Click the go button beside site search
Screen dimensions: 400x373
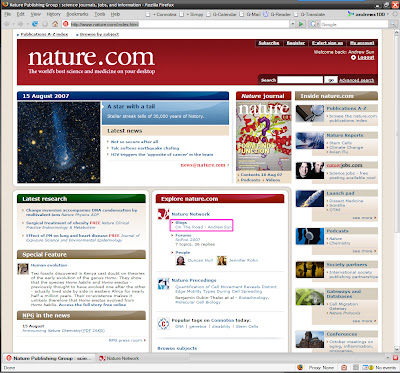coord(331,80)
